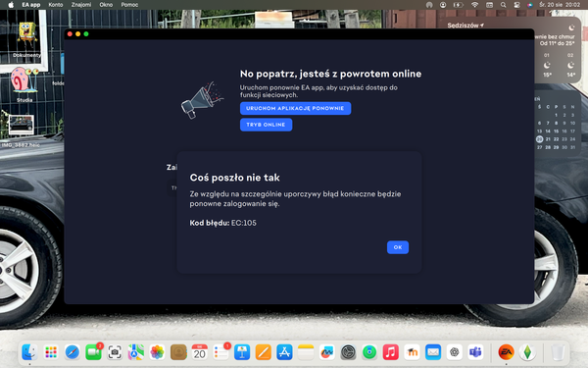This screenshot has height=368, width=588.
Task: Open the Okno menu
Action: pyautogui.click(x=106, y=5)
